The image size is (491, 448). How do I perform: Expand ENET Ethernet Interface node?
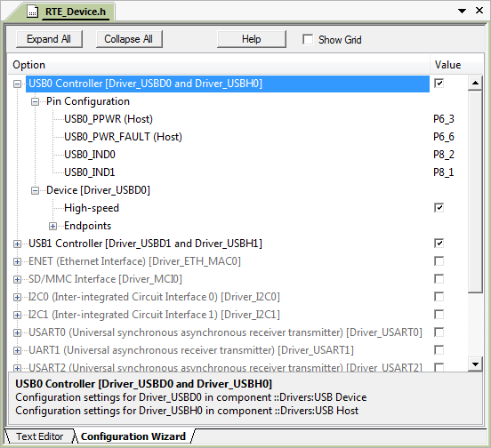click(17, 262)
